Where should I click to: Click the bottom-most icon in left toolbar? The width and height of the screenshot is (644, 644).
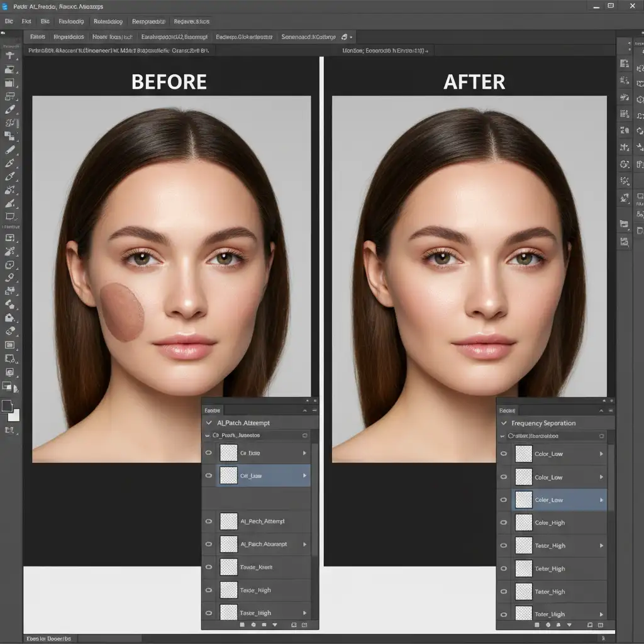9,430
